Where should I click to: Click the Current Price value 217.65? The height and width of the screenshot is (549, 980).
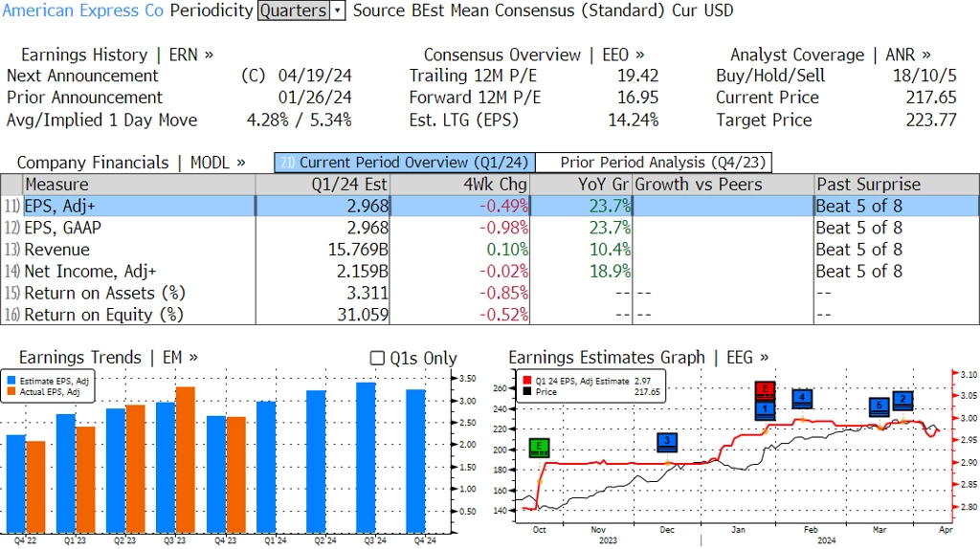point(931,99)
